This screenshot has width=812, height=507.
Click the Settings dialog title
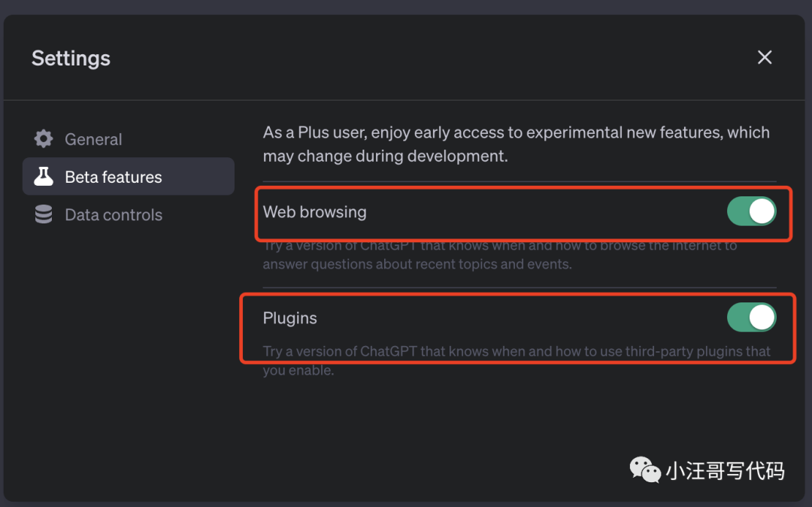tap(71, 59)
